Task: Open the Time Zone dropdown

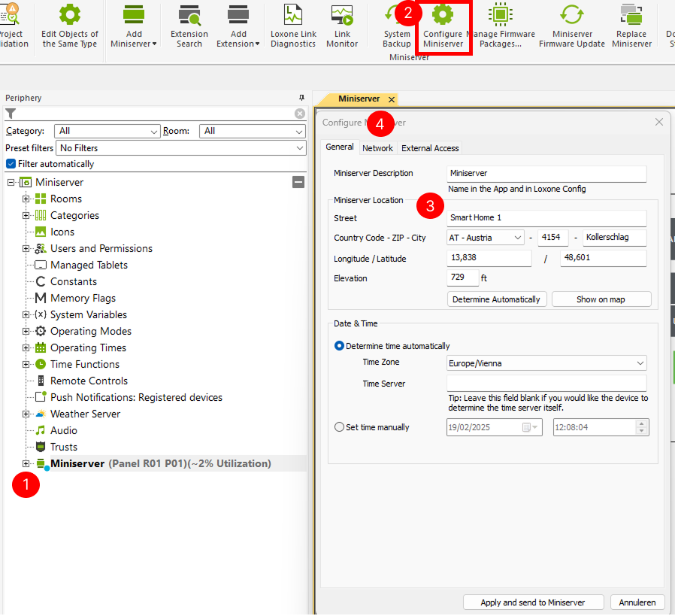Action: pos(546,363)
